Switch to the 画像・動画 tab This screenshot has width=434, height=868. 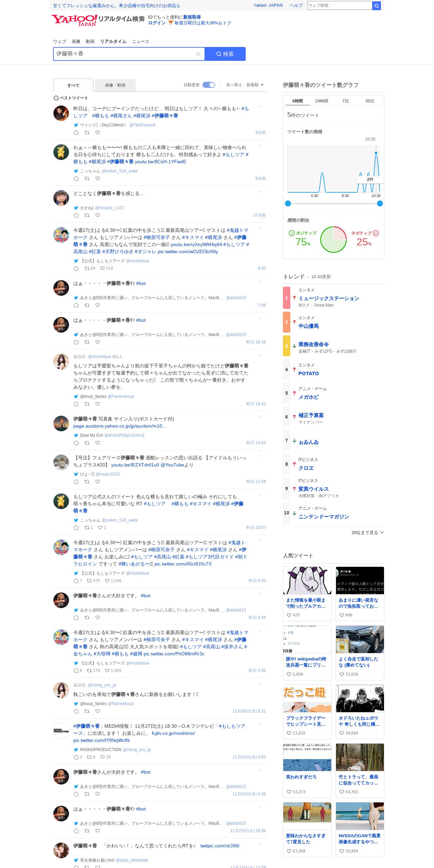115,85
